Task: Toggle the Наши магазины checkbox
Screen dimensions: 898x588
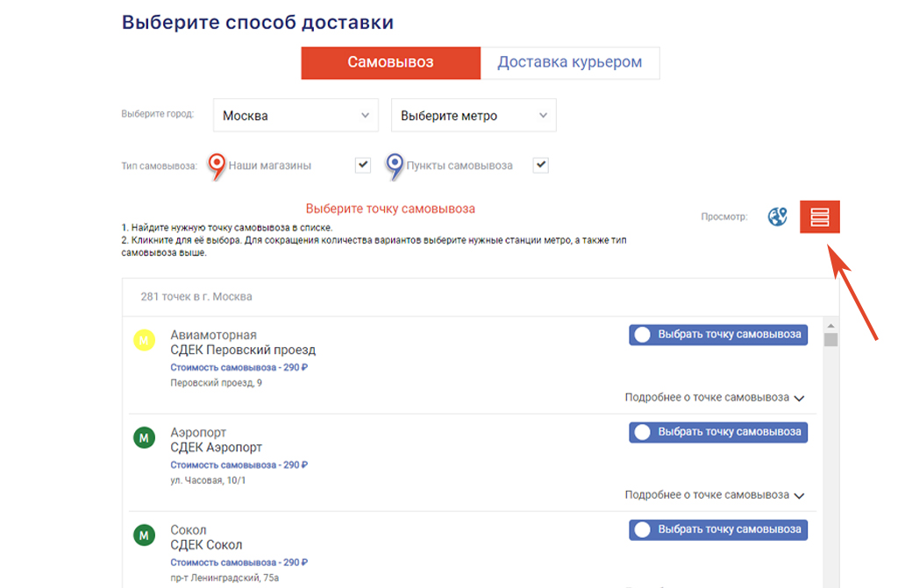Action: 363,165
